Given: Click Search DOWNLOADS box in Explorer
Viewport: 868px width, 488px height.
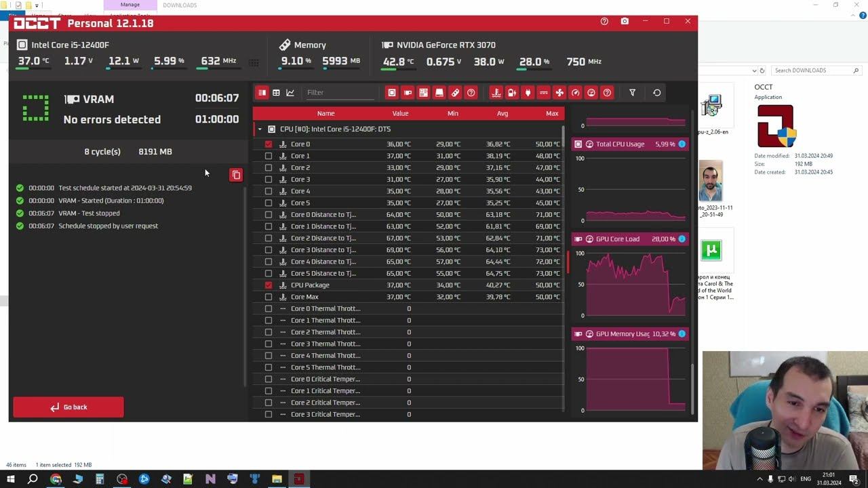Looking at the screenshot, I should 816,70.
